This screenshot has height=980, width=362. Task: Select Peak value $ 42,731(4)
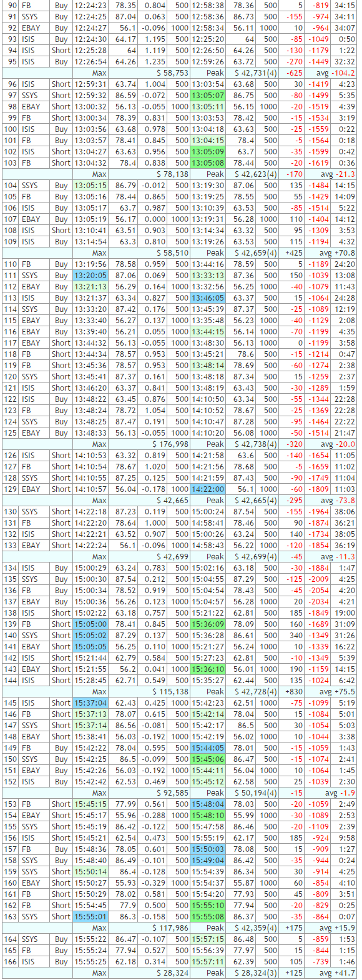pos(257,72)
